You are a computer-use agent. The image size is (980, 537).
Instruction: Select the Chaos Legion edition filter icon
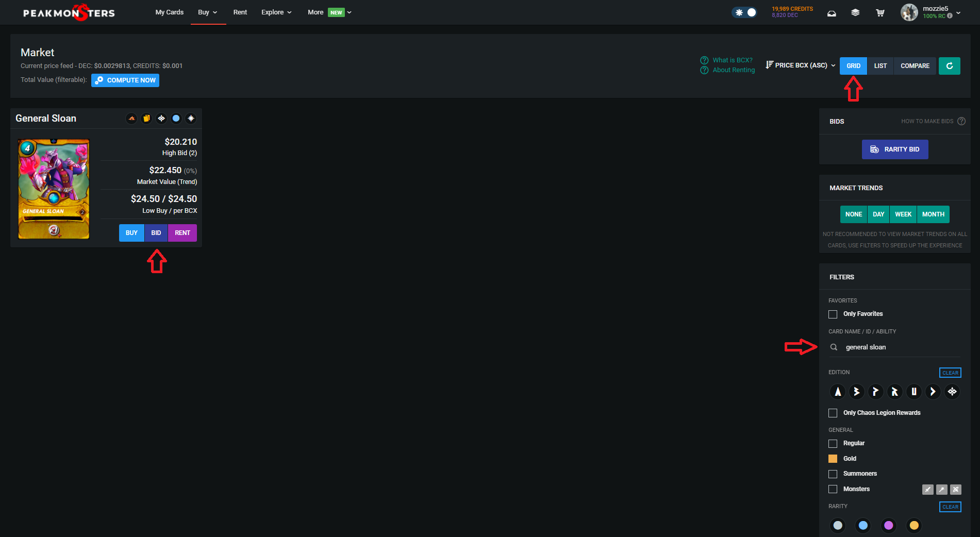coord(952,392)
